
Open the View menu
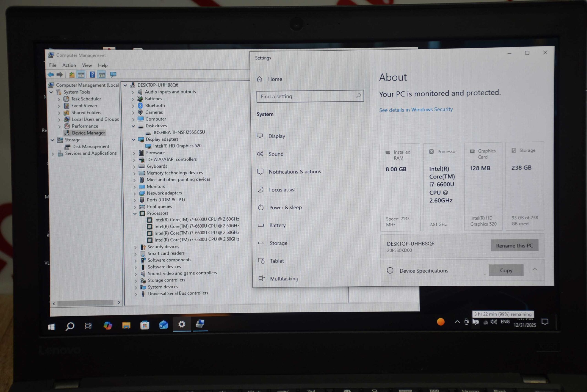(x=87, y=65)
